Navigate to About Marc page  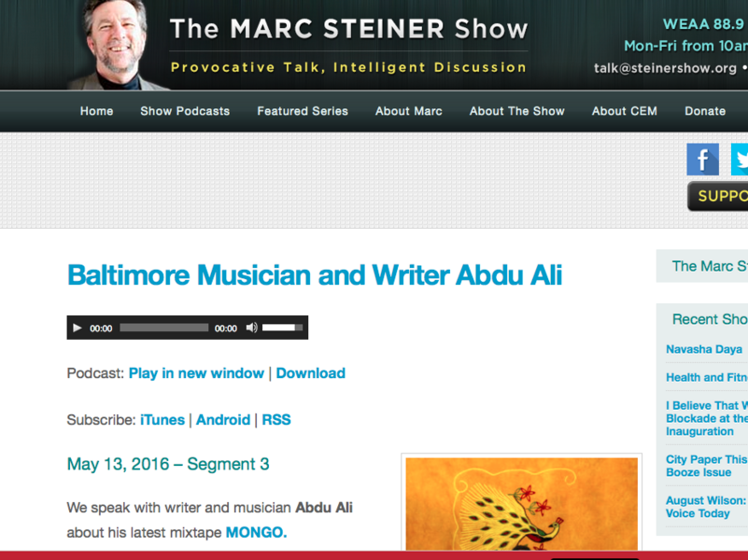click(409, 111)
